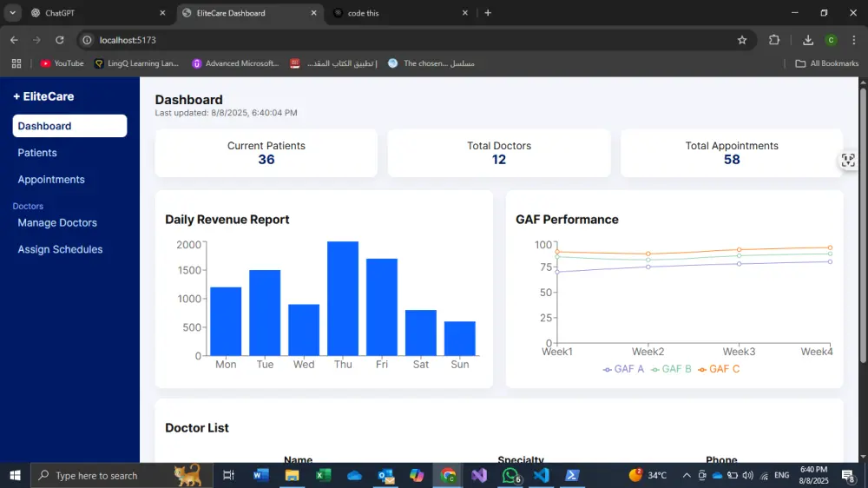The width and height of the screenshot is (868, 488).
Task: Open the notification center icon
Action: point(848,475)
